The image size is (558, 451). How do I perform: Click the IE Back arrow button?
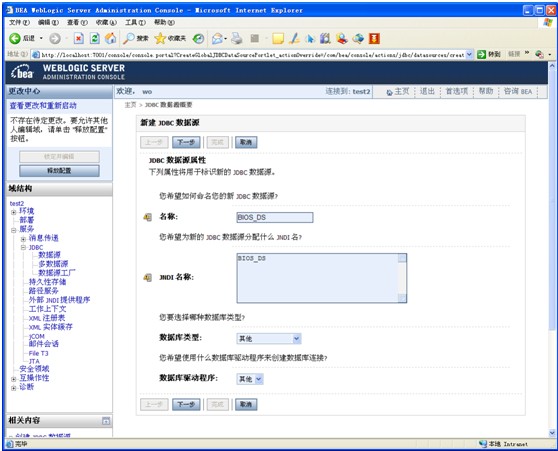coord(15,38)
